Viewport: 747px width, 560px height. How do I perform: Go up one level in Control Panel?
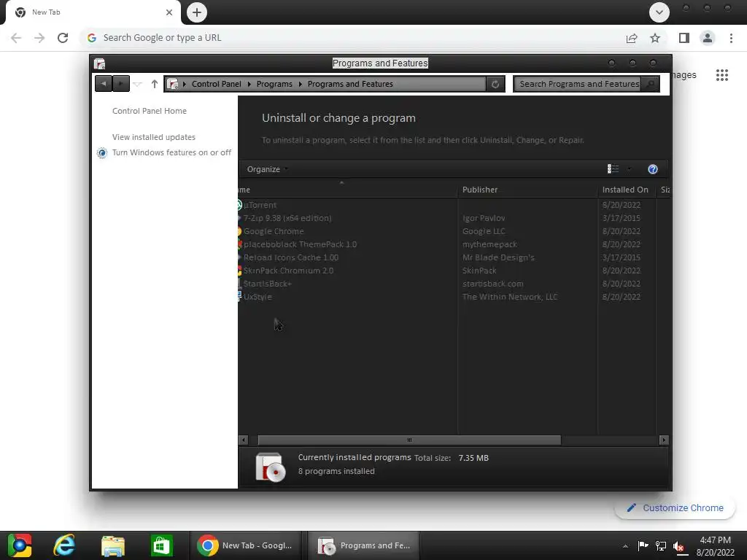[x=155, y=84]
